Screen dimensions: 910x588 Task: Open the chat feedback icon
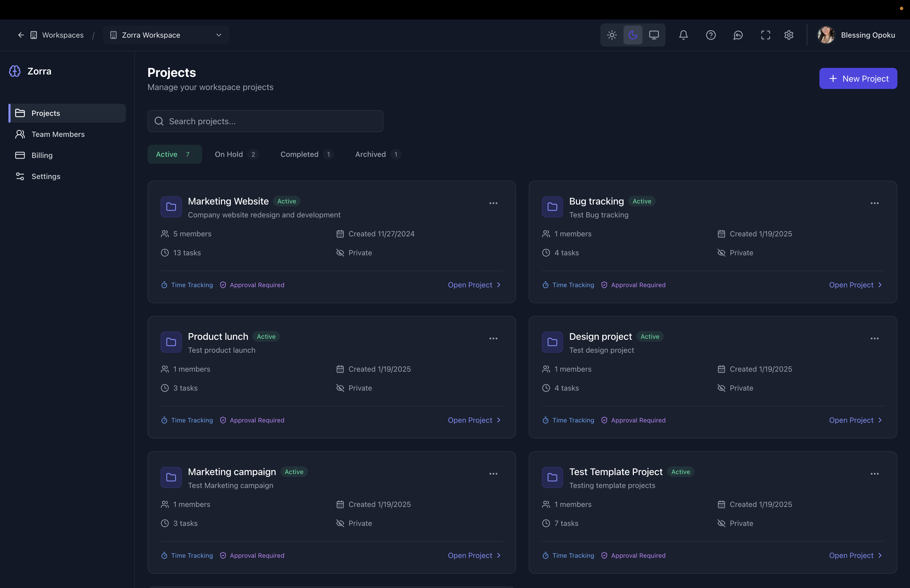738,35
